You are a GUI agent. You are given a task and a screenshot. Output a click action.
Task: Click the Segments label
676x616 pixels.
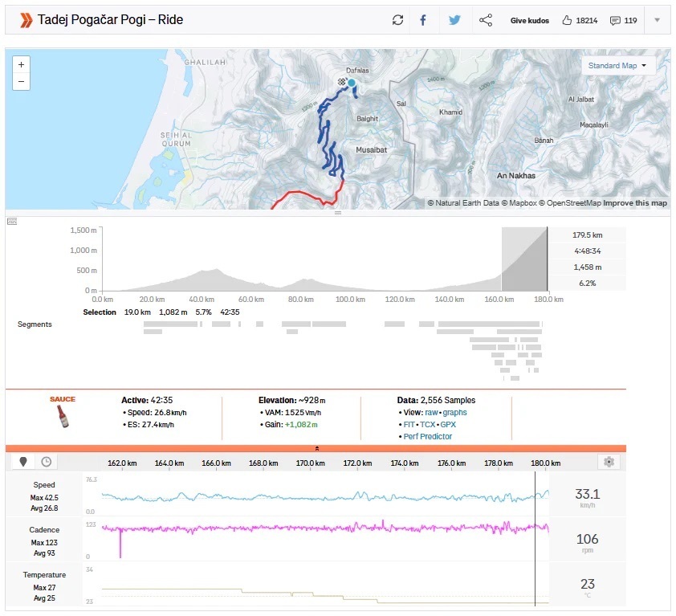pyautogui.click(x=35, y=324)
